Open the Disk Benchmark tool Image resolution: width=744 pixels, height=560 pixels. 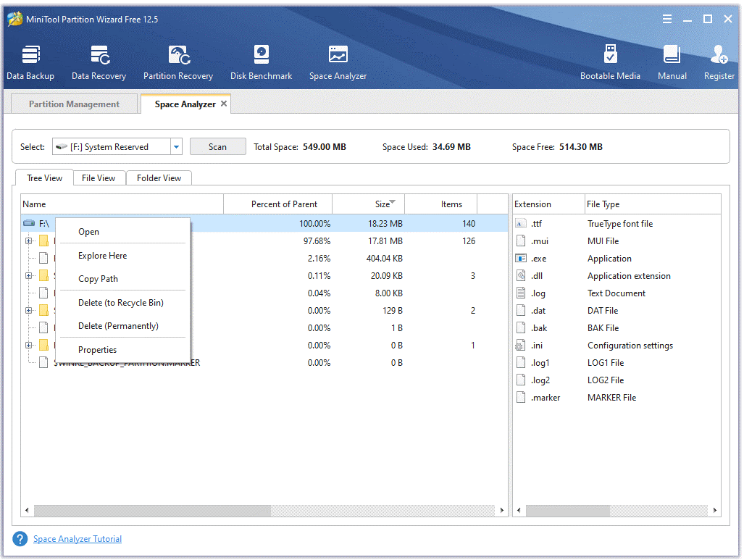261,62
